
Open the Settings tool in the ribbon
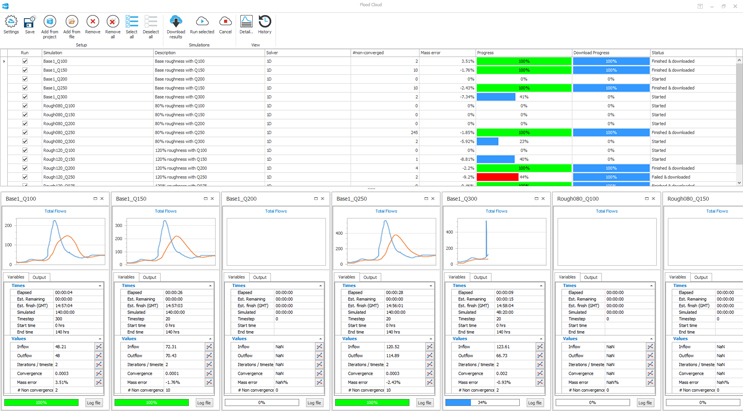pyautogui.click(x=11, y=24)
